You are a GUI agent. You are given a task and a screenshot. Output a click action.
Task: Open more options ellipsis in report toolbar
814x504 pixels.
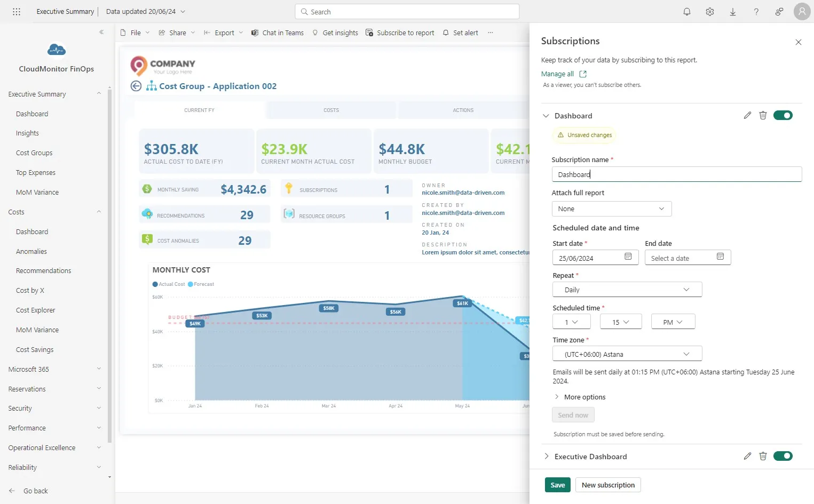[x=491, y=33]
